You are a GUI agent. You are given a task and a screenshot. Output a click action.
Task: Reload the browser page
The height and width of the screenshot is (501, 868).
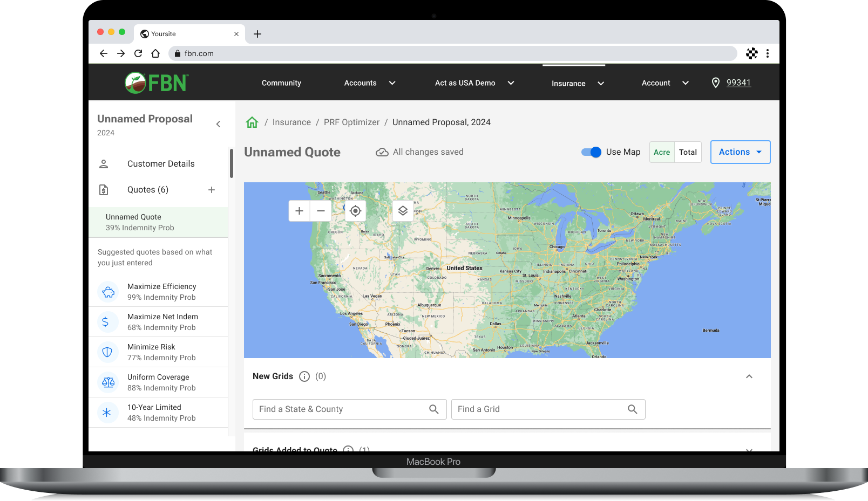coord(138,53)
